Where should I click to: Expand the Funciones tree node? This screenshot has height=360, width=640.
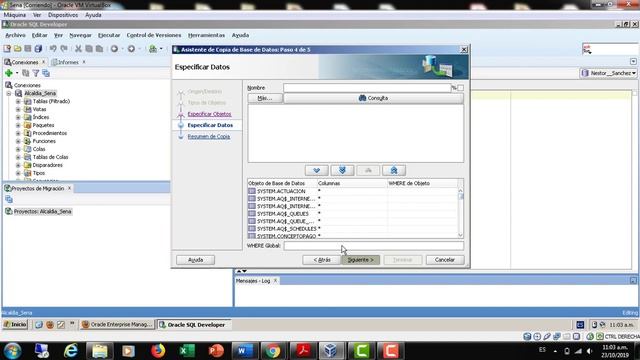[18, 141]
